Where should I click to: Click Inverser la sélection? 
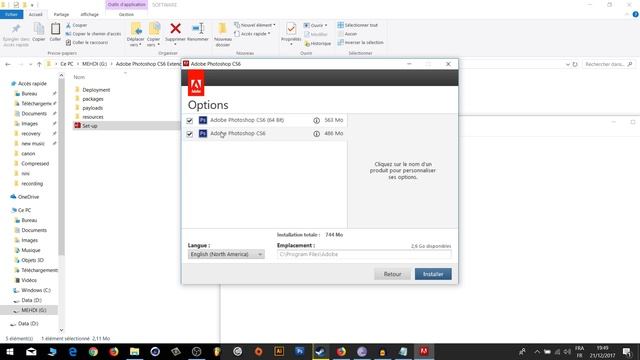tap(360, 42)
